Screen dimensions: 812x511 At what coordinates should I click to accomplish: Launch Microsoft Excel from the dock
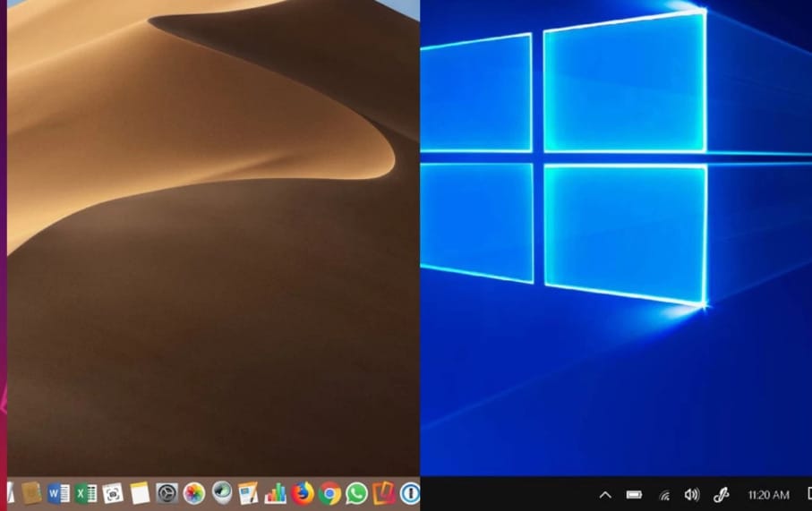[86, 493]
